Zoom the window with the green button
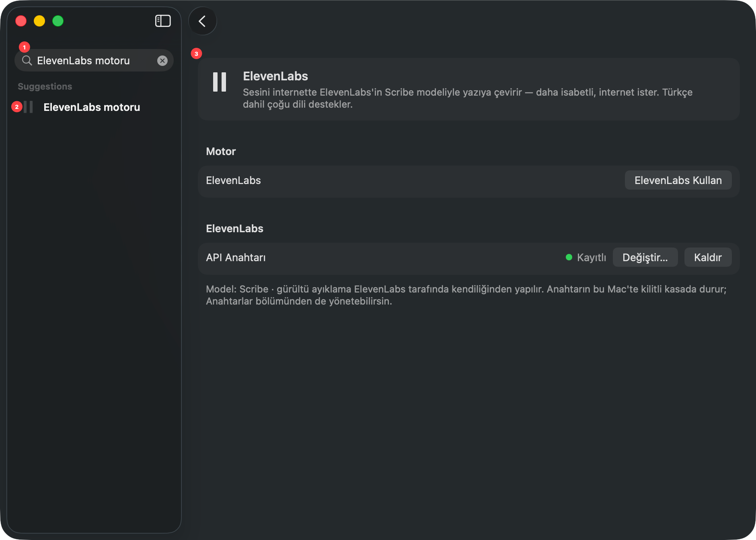756x540 pixels. [58, 21]
